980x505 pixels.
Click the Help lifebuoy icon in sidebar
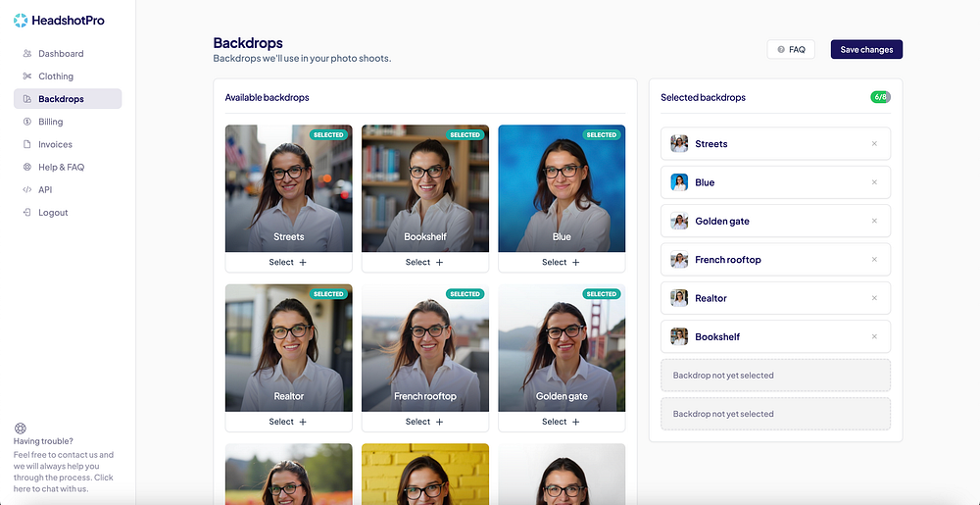(26, 167)
